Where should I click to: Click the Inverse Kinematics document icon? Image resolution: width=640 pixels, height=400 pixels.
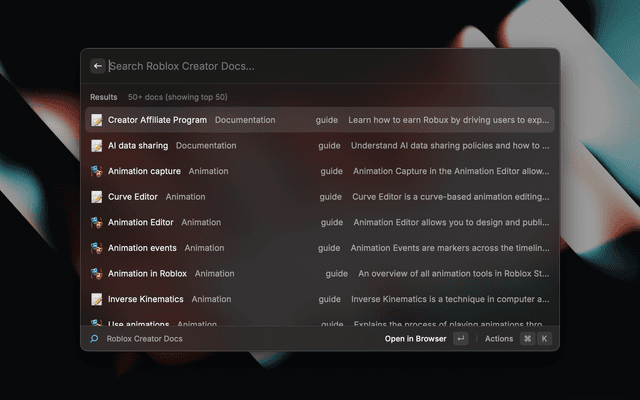pos(97,299)
